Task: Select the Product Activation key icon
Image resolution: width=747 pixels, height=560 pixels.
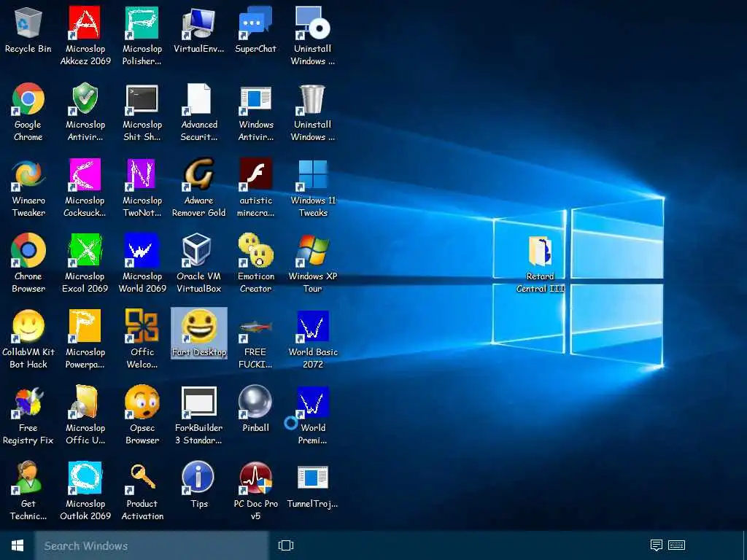Action: point(142,491)
